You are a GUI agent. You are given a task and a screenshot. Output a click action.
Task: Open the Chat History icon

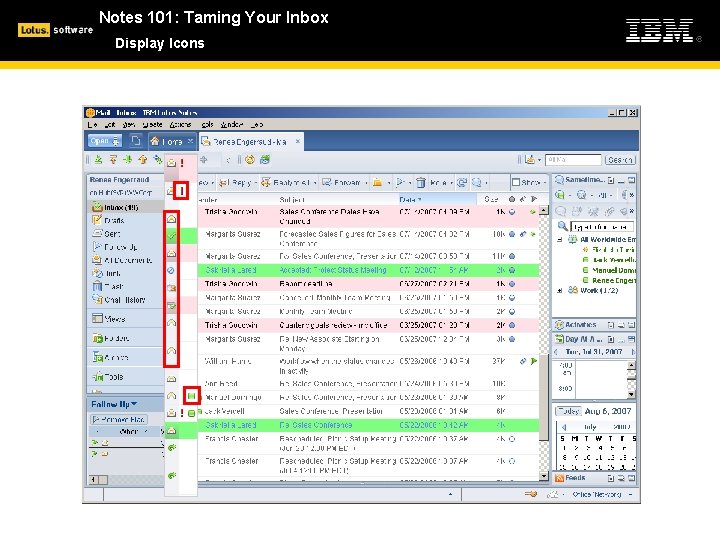[97, 299]
